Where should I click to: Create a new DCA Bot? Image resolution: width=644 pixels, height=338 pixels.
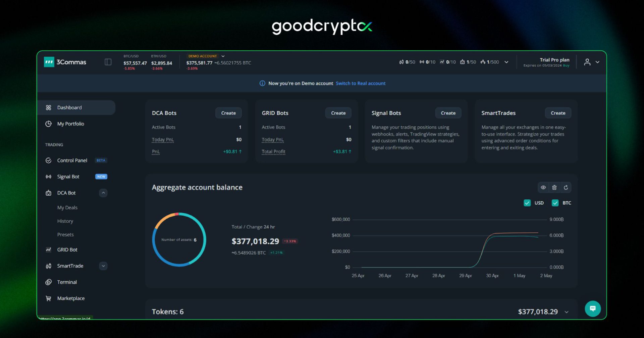pos(228,113)
